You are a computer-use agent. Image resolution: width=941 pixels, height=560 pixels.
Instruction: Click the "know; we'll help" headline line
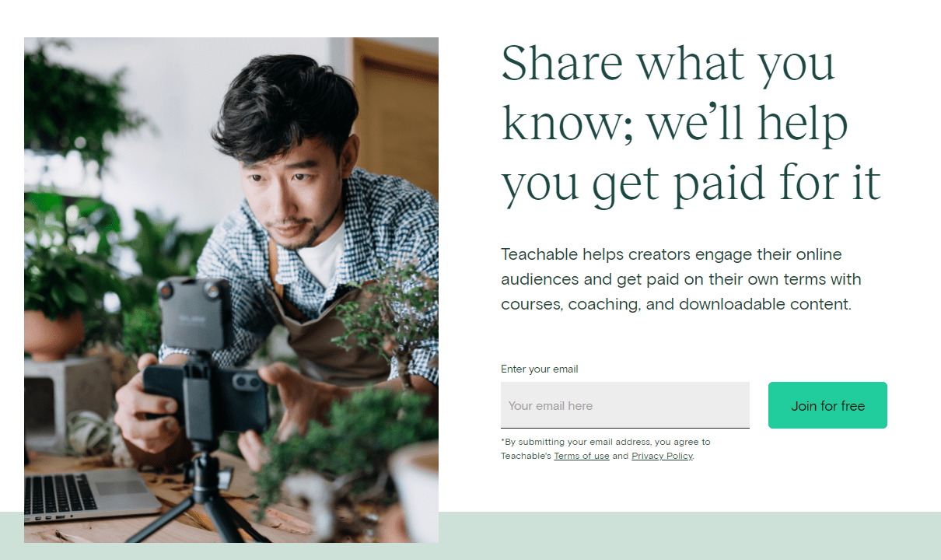tap(674, 124)
